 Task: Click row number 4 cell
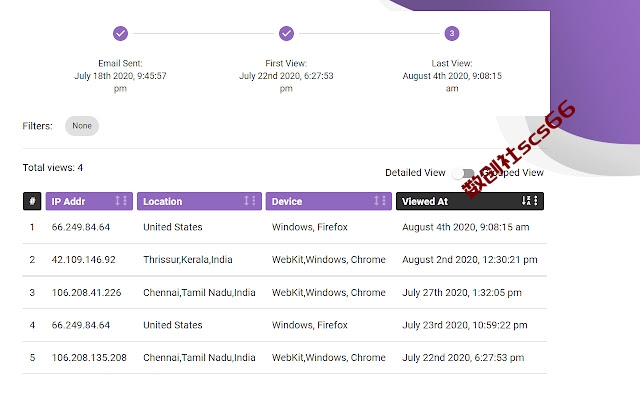[32, 325]
